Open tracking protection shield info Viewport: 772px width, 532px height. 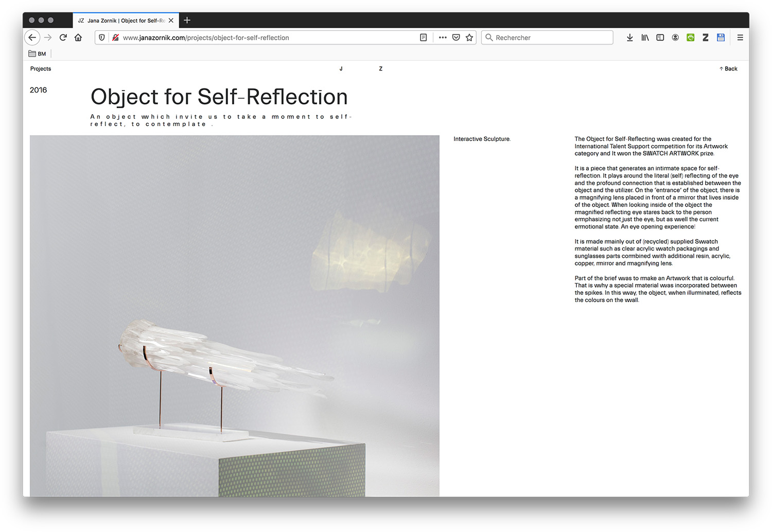tap(102, 38)
